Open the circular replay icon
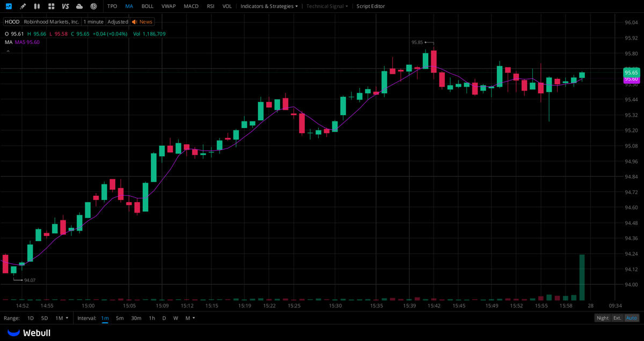Screen dimensions: 644x341 93,6
